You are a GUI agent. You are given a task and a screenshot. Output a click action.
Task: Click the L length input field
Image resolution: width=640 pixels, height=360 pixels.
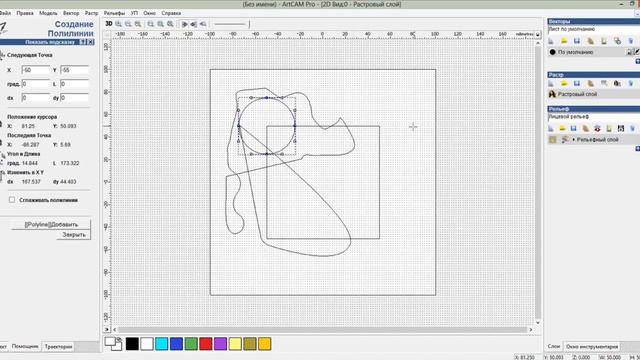tap(74, 84)
